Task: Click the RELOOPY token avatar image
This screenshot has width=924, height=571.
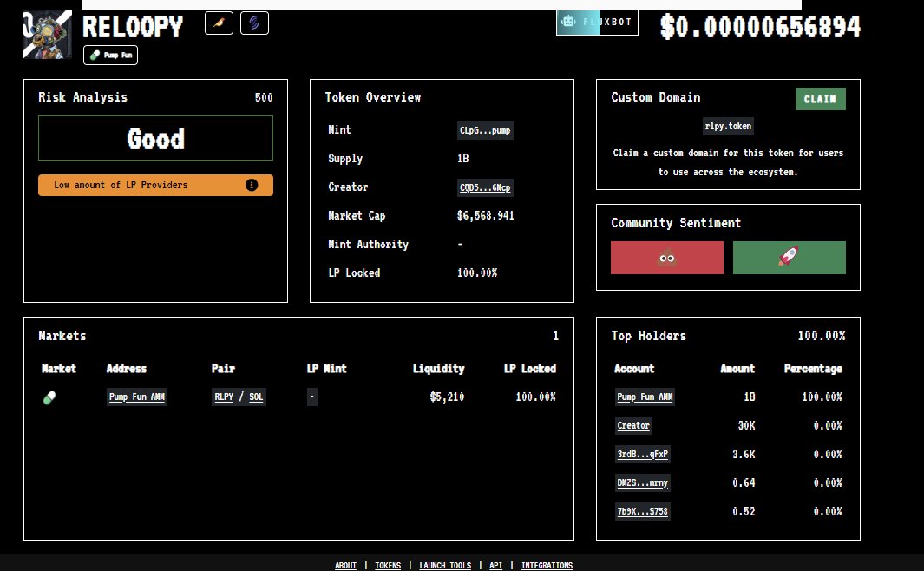Action: tap(48, 34)
